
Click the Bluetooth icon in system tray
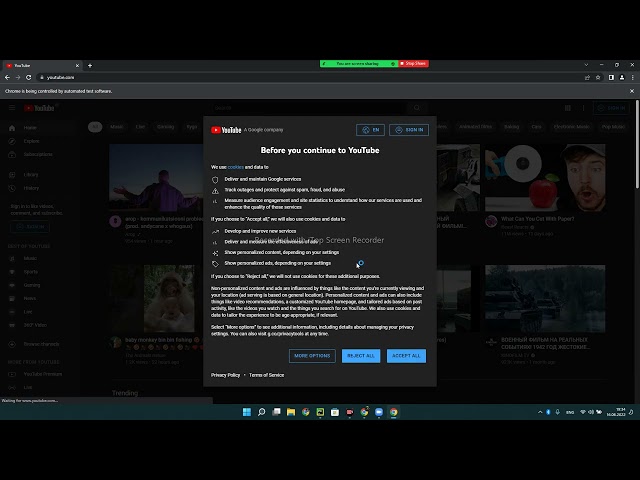pyautogui.click(x=548, y=412)
